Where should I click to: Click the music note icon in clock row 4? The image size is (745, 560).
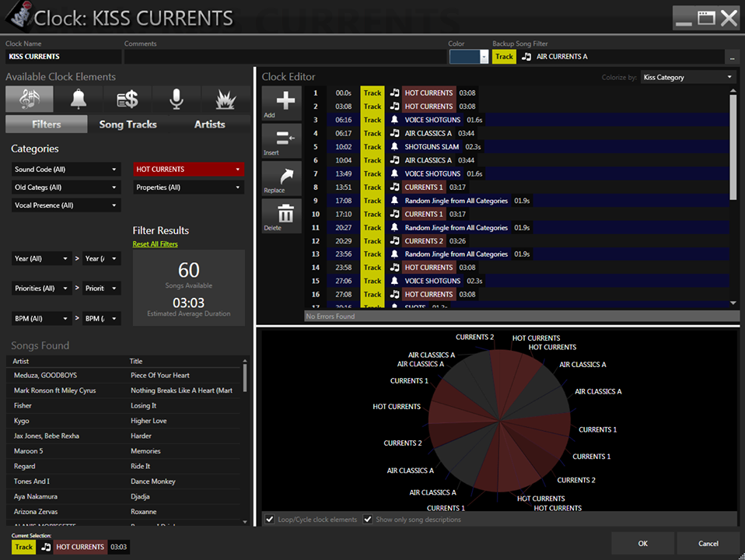pyautogui.click(x=394, y=133)
